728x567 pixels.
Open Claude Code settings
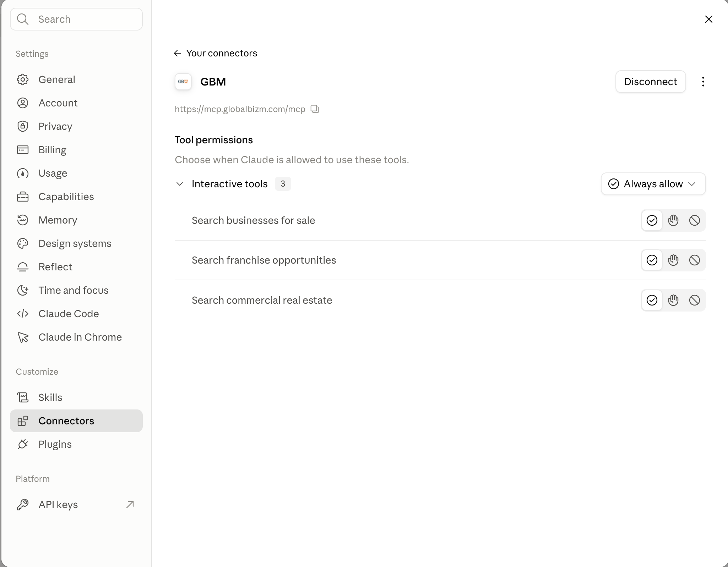[x=76, y=314]
